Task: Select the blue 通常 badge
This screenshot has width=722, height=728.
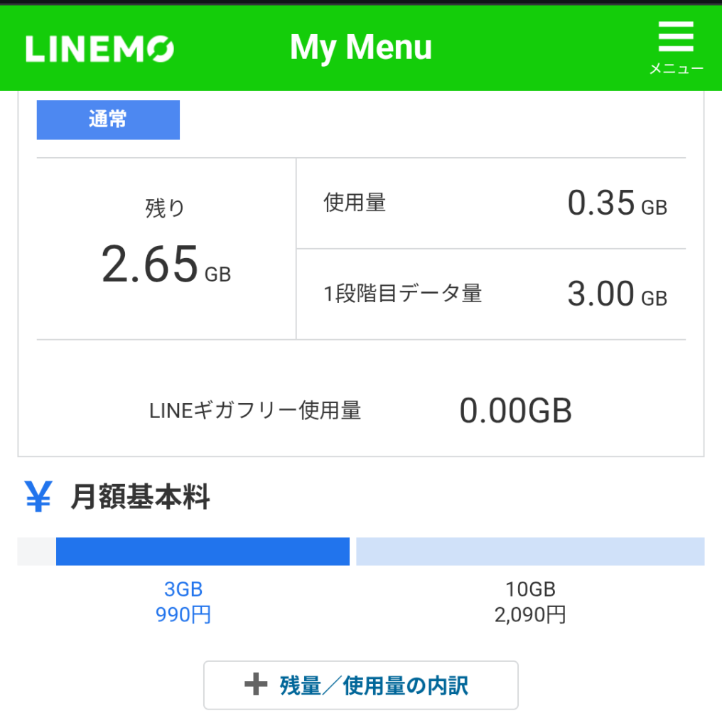Action: (x=108, y=119)
